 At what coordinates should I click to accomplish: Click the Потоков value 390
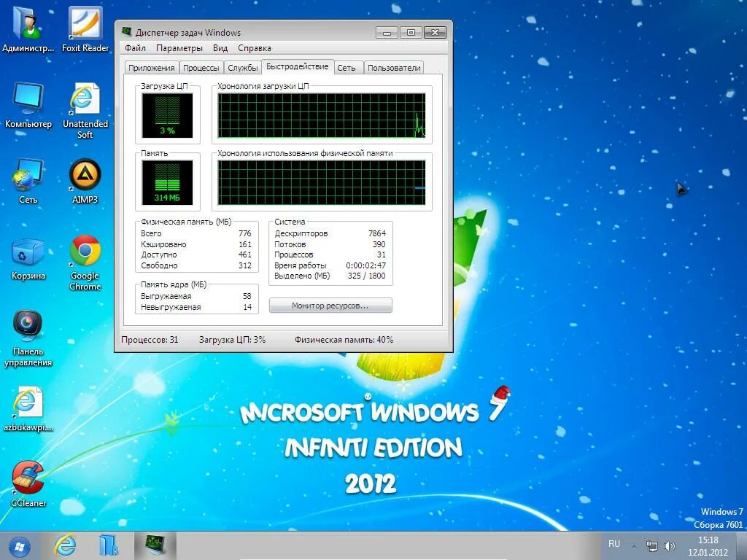tap(379, 244)
